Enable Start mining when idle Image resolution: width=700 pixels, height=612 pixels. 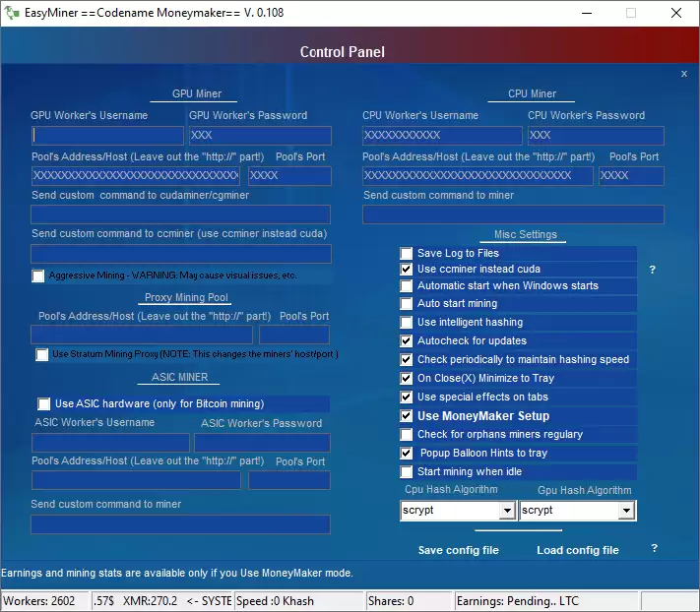click(x=407, y=472)
